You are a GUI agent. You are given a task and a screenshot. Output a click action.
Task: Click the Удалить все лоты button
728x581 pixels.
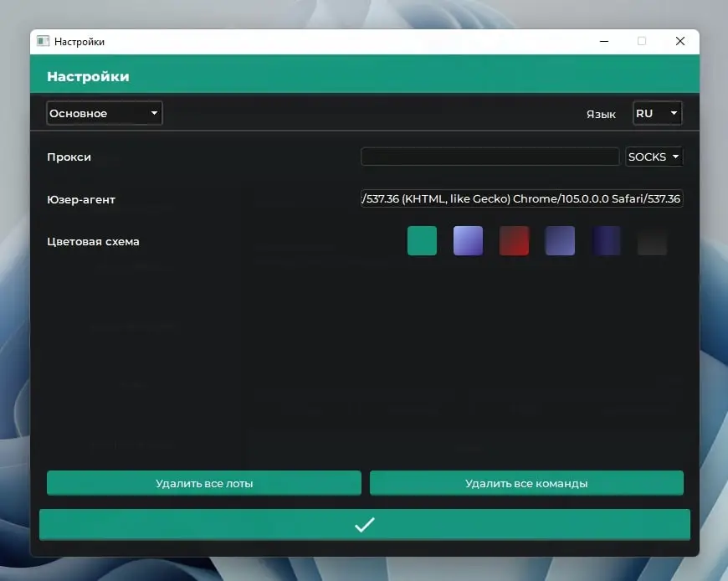point(204,483)
